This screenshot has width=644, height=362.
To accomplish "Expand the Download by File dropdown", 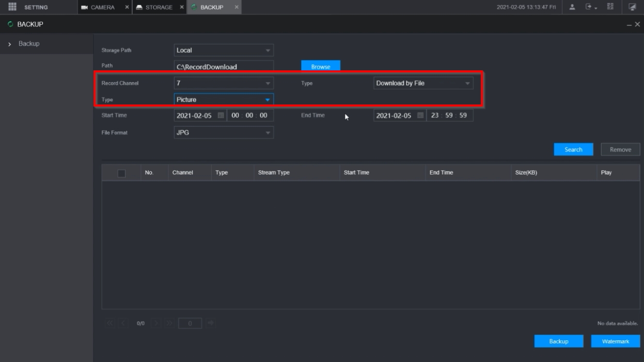I will coord(423,83).
